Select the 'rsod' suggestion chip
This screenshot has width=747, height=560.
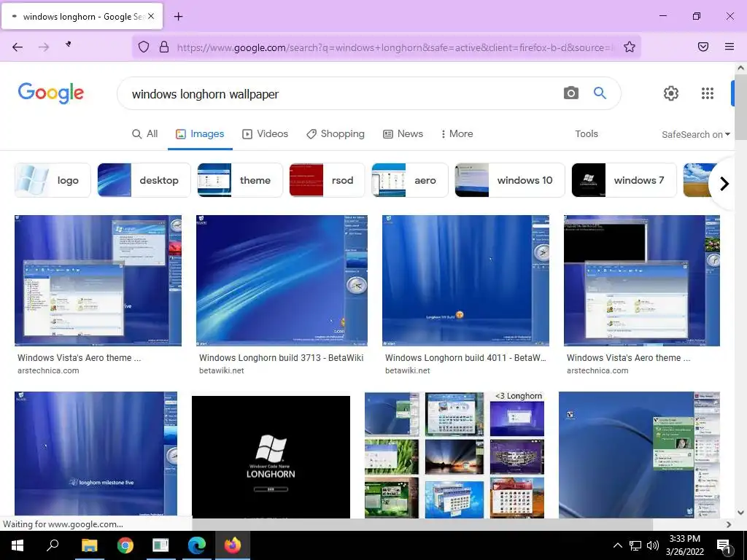point(327,180)
